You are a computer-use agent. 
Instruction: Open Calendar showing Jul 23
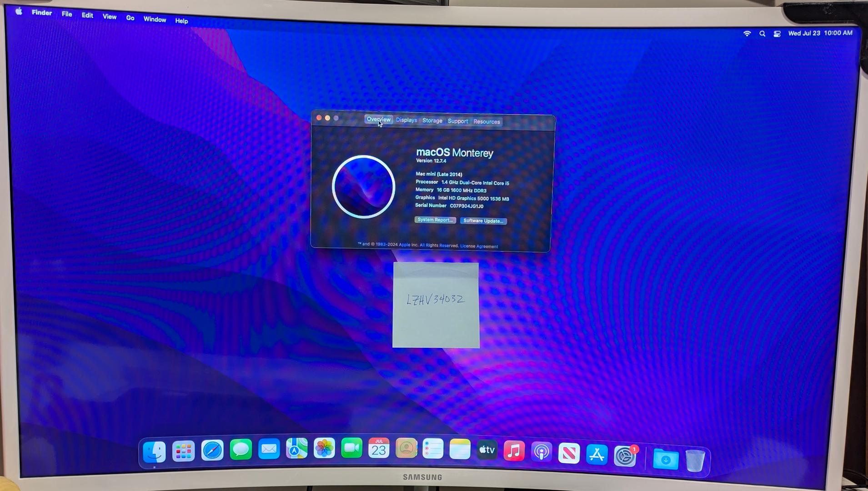coord(379,449)
